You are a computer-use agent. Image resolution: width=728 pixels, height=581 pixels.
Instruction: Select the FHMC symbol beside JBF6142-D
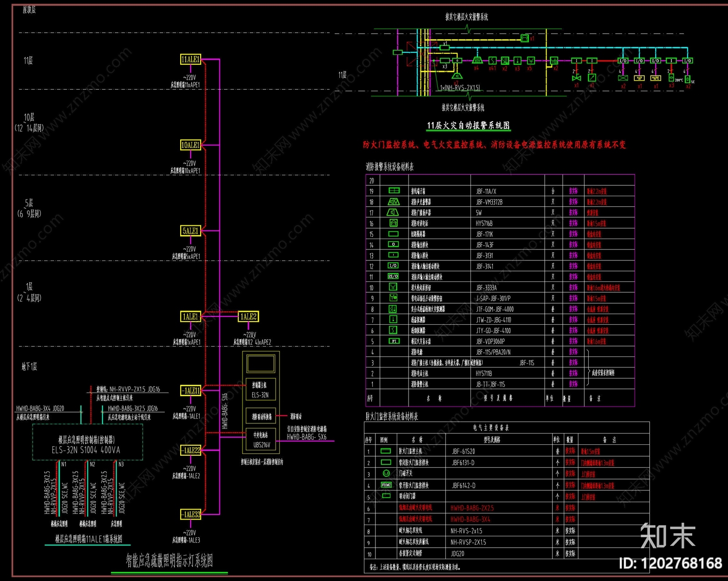[386, 485]
